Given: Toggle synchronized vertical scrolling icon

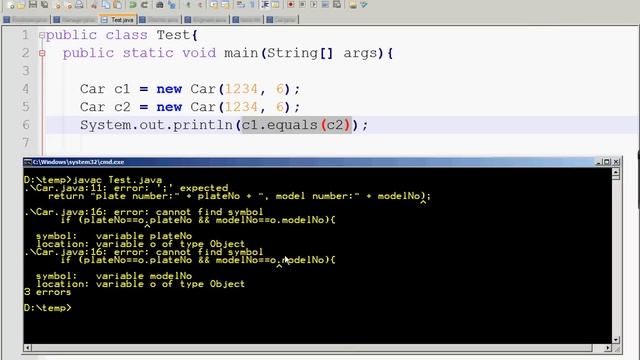Looking at the screenshot, I should [214, 4].
